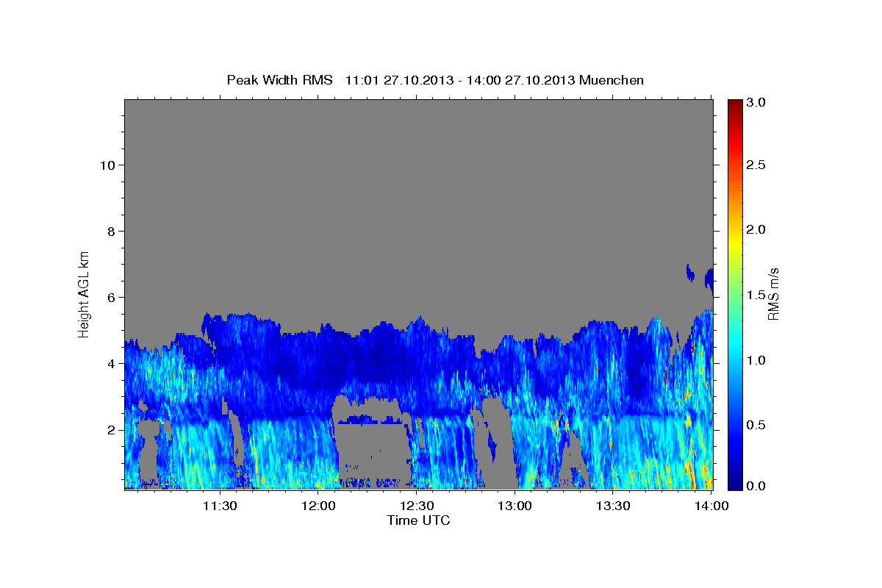
Task: Click the "Muenchen" location in the title
Action: point(612,80)
